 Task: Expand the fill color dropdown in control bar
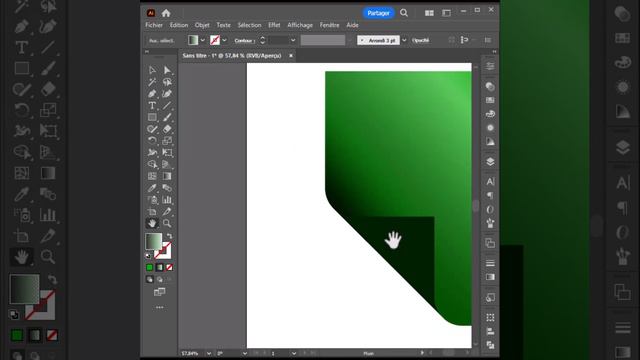tap(202, 40)
